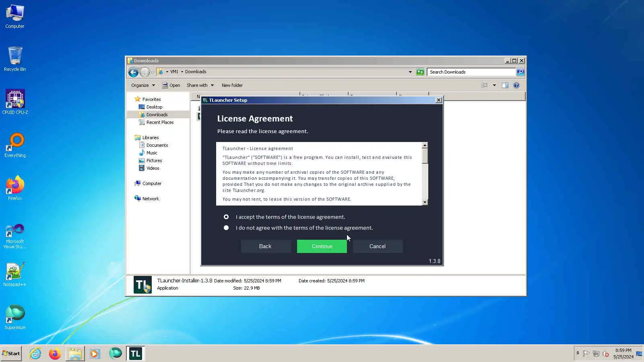Viewport: 644px width, 362px height.
Task: Expand the address bar history dropdown
Action: pos(410,72)
